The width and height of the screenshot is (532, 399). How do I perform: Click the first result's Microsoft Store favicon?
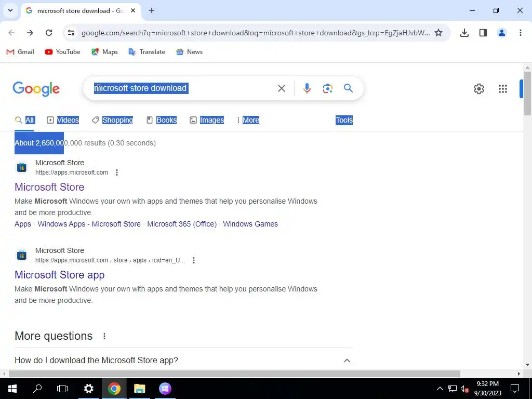22,167
